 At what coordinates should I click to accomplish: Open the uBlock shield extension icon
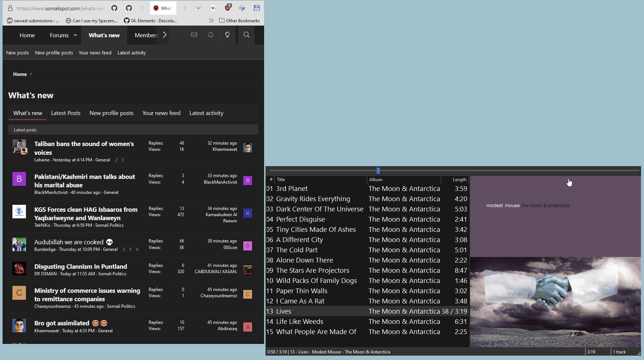click(x=228, y=8)
